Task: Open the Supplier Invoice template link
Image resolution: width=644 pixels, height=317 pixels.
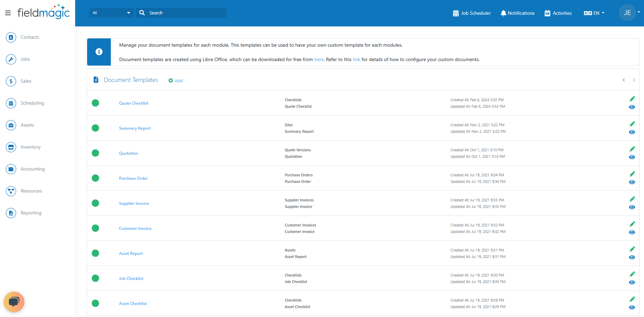Action: (134, 203)
